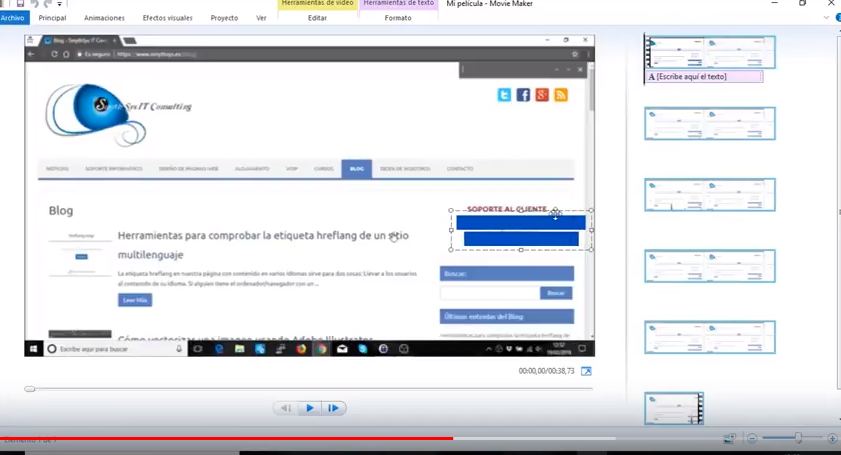Adjust the zoom time scale slider
Screen dimensions: 841x455
click(x=797, y=438)
